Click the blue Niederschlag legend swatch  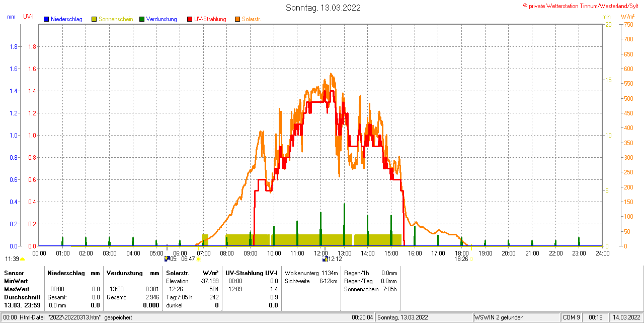(46, 19)
